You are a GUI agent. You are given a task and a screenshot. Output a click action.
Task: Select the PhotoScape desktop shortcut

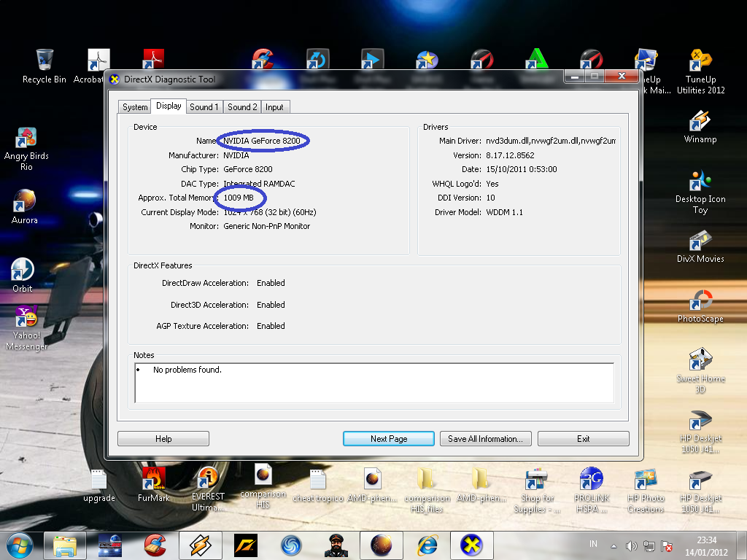700,306
